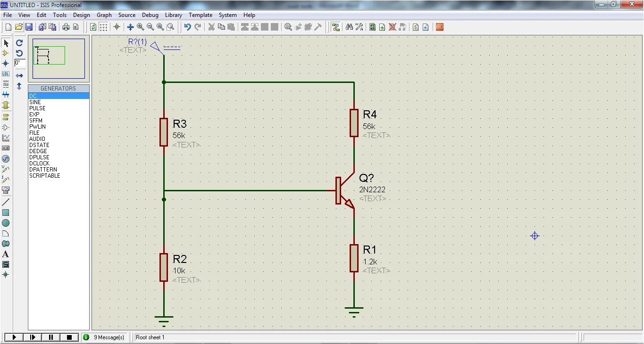Open graph mode
This screenshot has width=644, height=344.
click(x=6, y=138)
